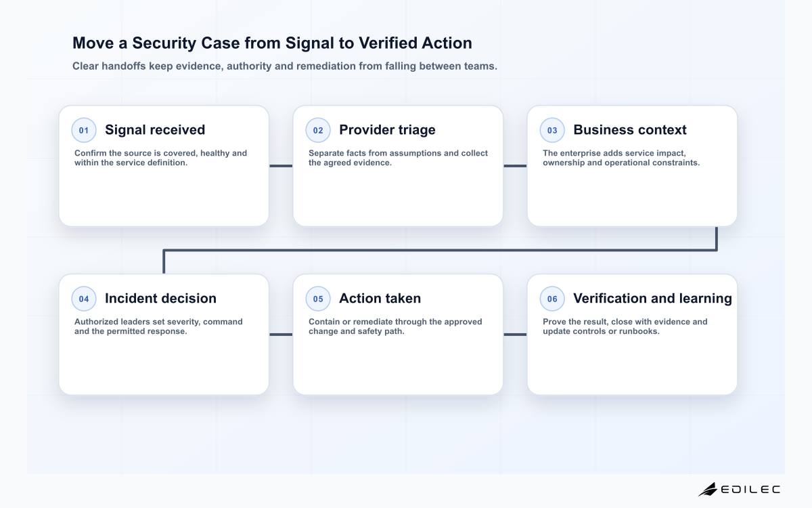Select the Action taken heading
This screenshot has height=508, width=812.
pyautogui.click(x=380, y=299)
